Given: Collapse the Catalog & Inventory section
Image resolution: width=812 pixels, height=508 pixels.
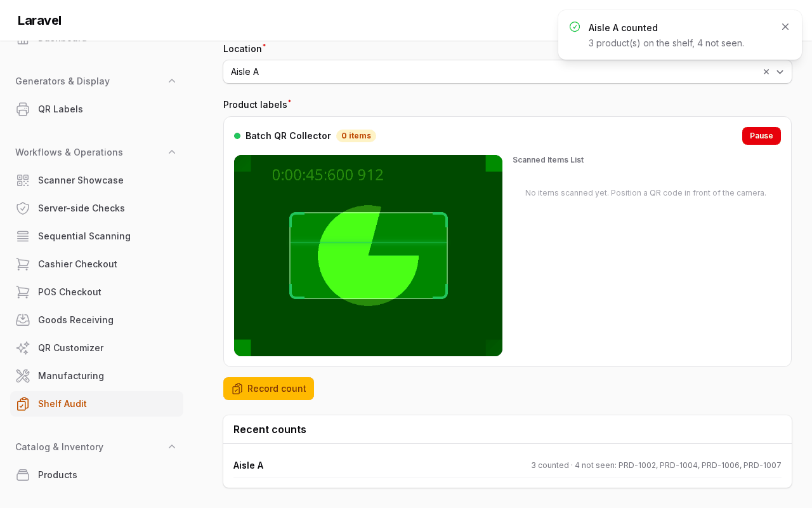Looking at the screenshot, I should (172, 447).
